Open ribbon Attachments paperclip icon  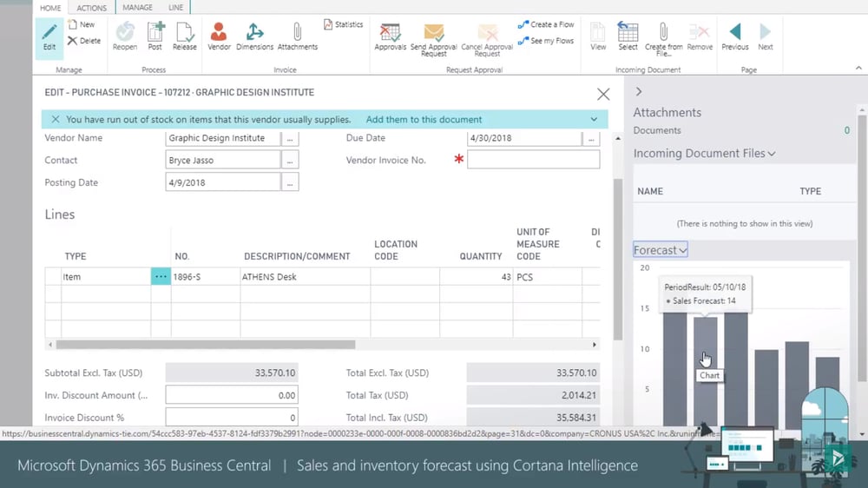[x=297, y=31]
